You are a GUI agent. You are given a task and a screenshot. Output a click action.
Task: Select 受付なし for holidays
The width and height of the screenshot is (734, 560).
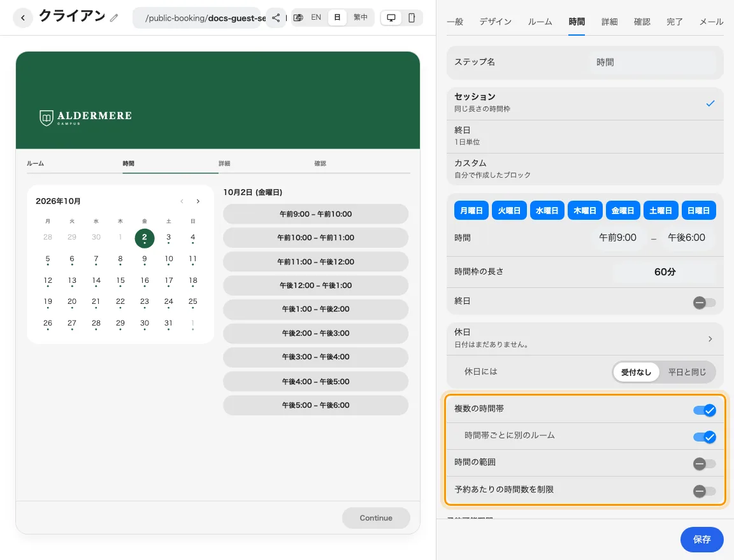click(x=636, y=372)
